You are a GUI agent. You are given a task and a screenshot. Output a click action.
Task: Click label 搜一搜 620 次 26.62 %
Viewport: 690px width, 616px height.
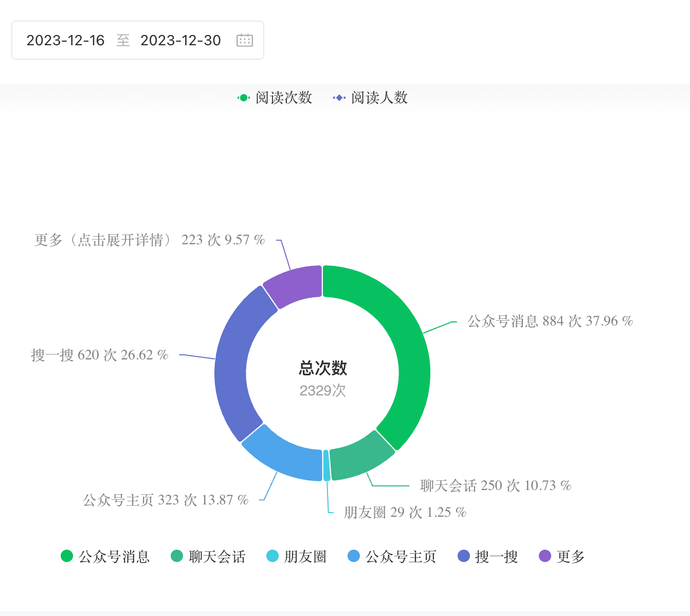100,355
